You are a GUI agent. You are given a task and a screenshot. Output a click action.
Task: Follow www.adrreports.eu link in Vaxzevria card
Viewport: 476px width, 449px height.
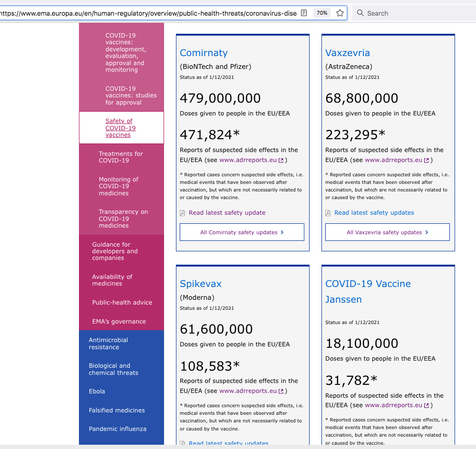click(393, 160)
